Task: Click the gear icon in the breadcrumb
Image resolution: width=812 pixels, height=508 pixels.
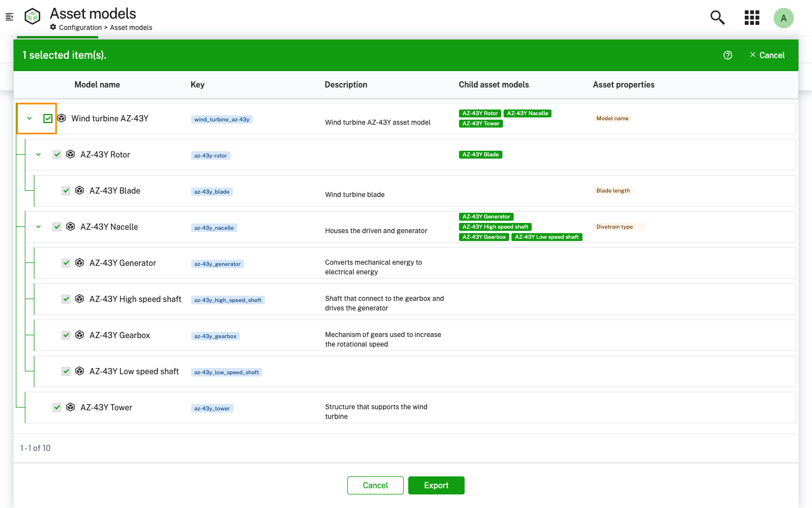Action: (53, 27)
